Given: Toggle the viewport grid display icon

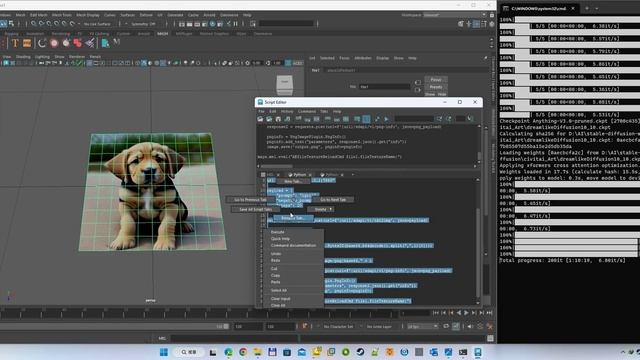Looking at the screenshot, I should coord(89,63).
